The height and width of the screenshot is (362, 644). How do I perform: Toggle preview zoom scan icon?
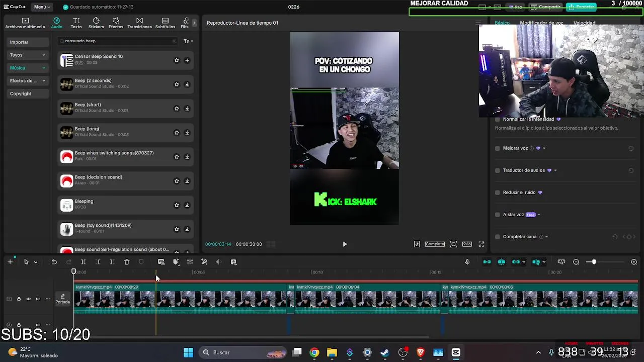[x=453, y=244]
